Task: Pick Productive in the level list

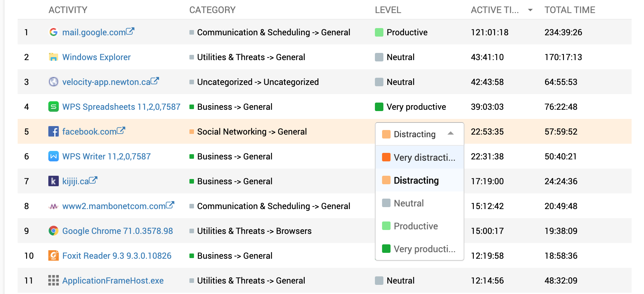Action: click(x=415, y=226)
